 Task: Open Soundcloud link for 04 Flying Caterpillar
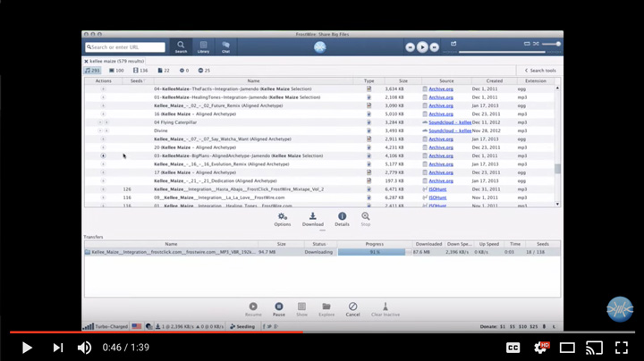pyautogui.click(x=450, y=122)
